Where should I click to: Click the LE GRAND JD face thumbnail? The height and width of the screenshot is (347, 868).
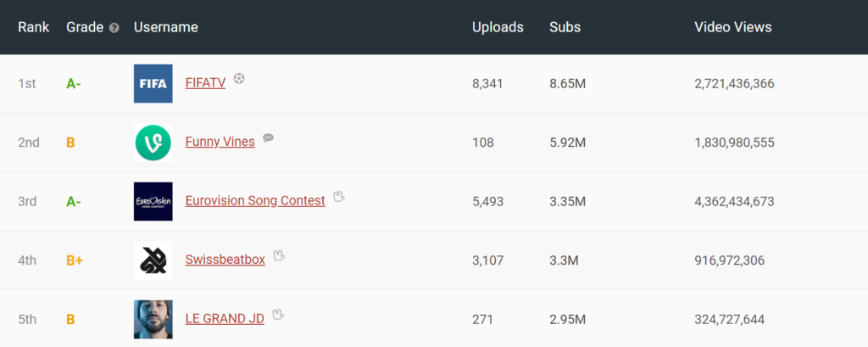(153, 319)
